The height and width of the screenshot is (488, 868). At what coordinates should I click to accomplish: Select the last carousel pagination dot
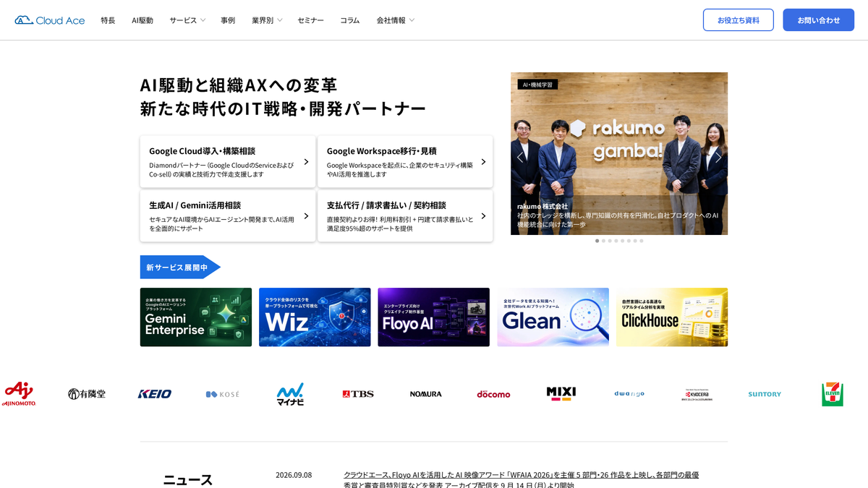pyautogui.click(x=641, y=241)
